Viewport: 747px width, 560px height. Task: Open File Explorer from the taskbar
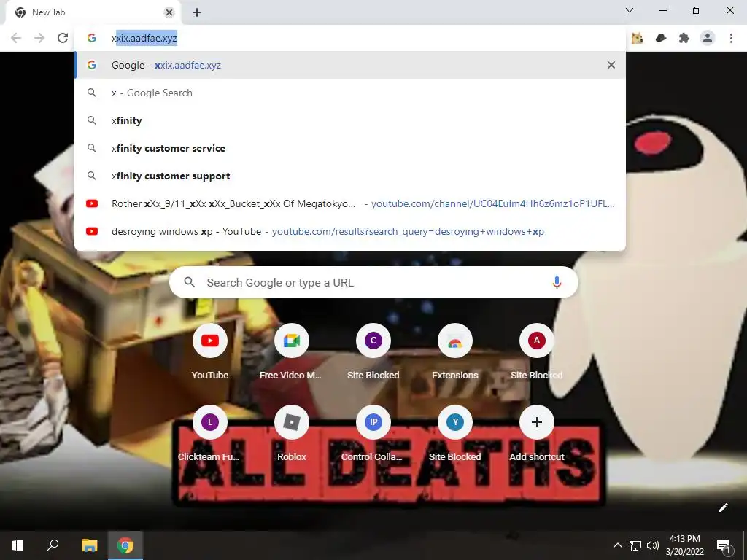(x=89, y=545)
